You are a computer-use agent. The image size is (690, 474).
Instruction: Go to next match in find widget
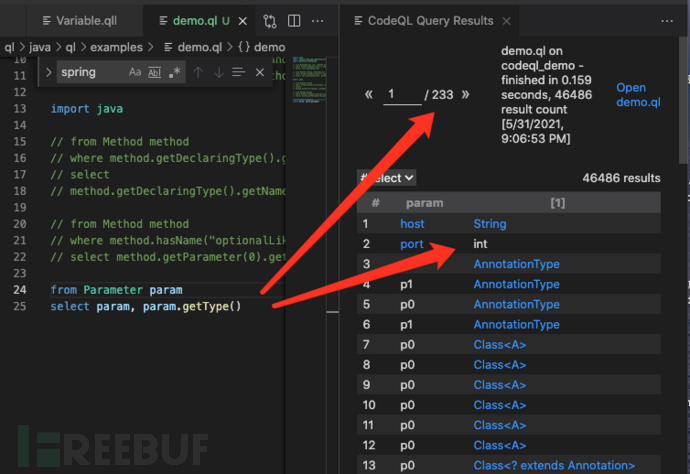point(218,72)
